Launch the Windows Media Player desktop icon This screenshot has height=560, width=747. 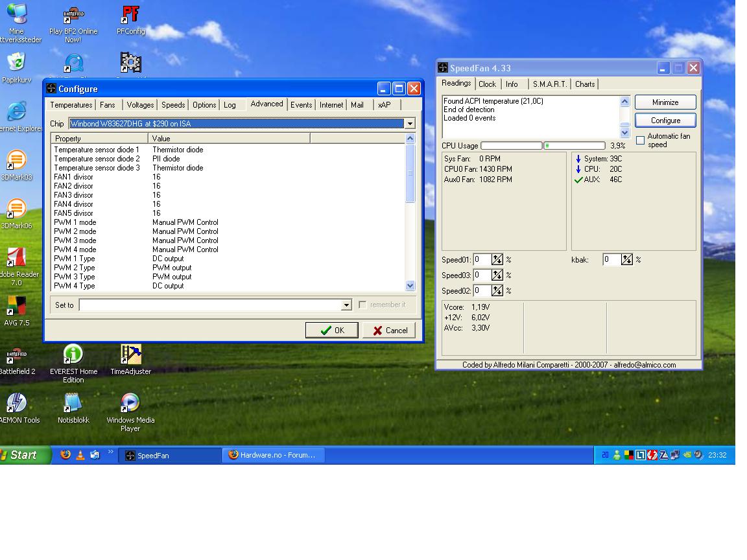(x=130, y=412)
